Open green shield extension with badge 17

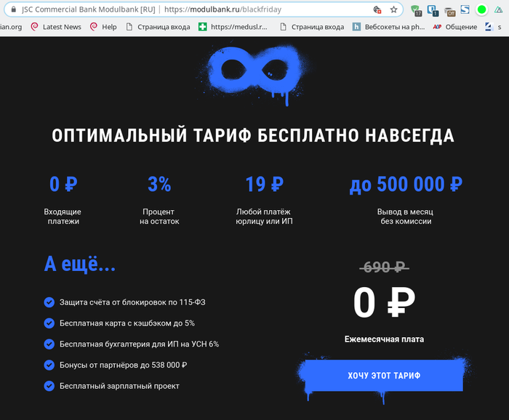416,10
